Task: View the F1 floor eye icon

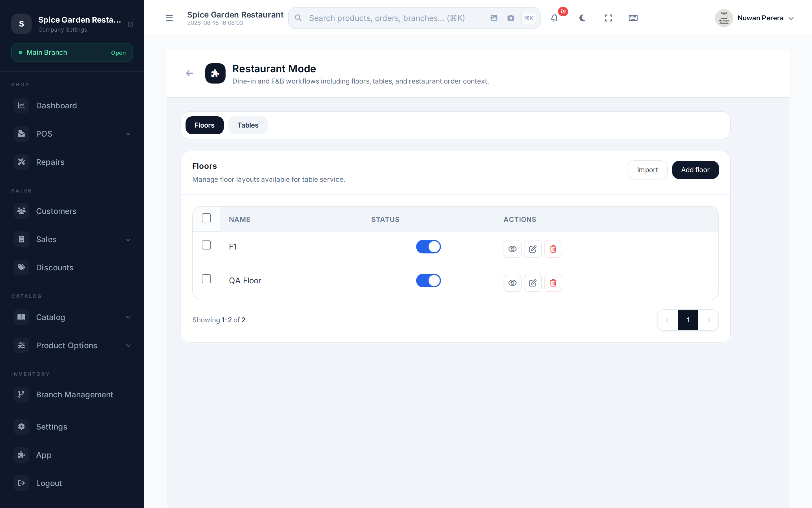Action: coord(512,249)
